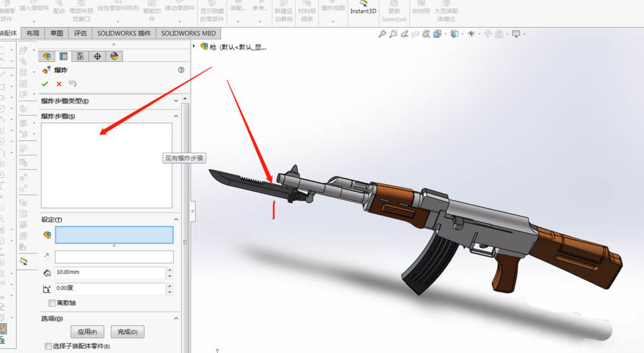Click the undo arrow in the explode panel

(x=72, y=84)
